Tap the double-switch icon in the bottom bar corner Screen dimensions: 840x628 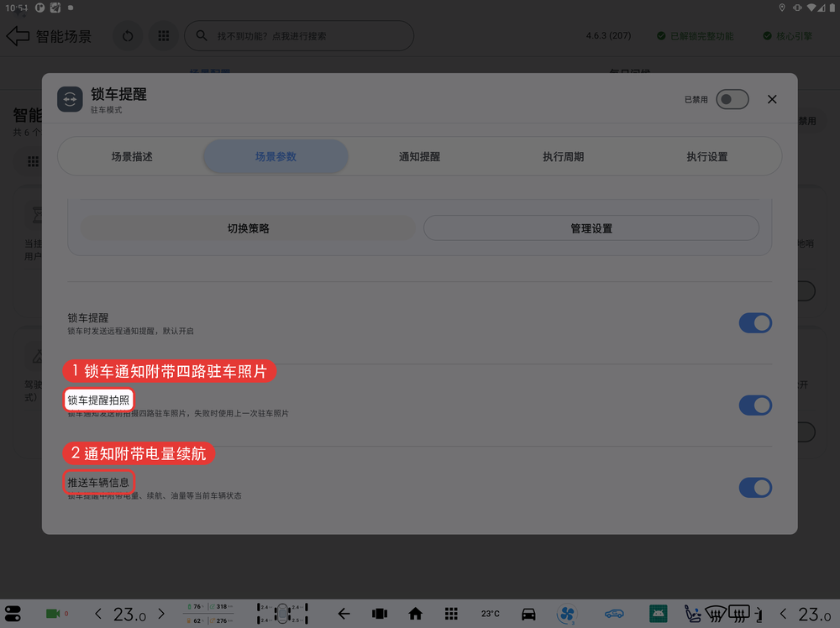coord(13,614)
